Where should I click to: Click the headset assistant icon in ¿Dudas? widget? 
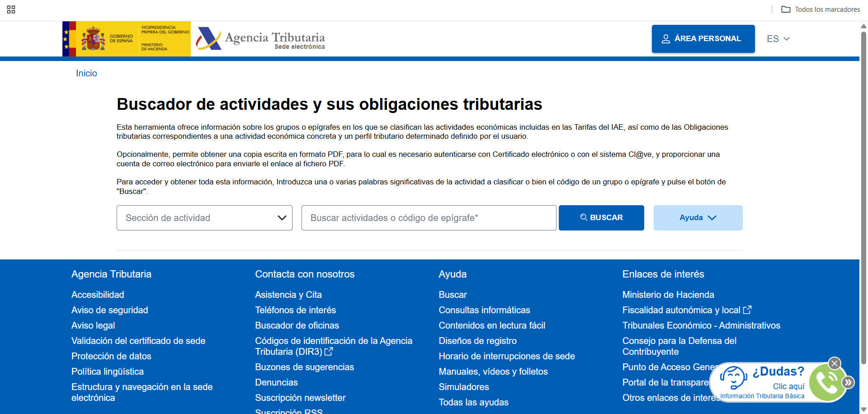coord(733,378)
